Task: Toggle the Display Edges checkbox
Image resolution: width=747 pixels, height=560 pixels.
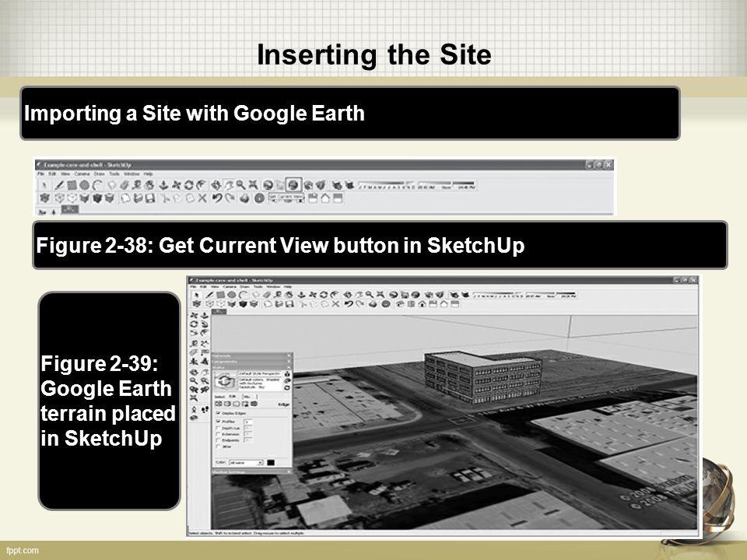Action: click(x=218, y=413)
